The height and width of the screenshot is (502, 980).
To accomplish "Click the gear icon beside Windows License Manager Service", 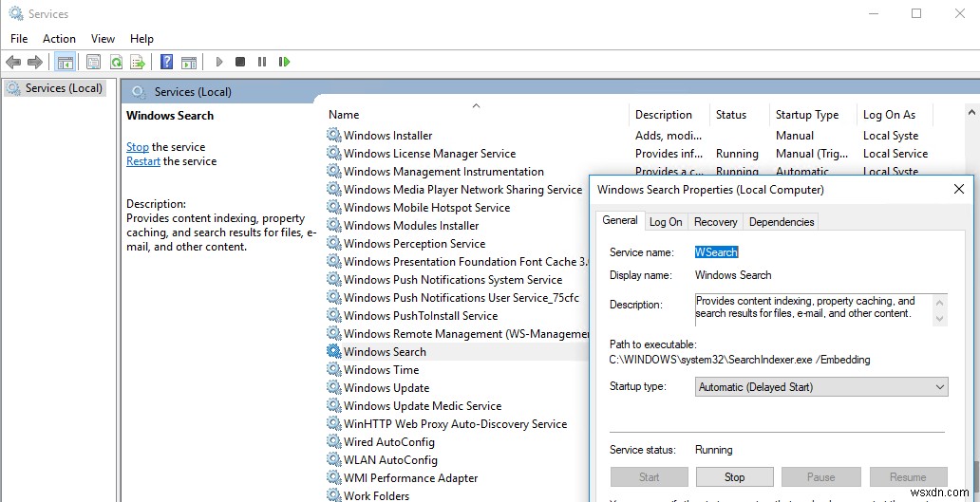I will point(334,153).
